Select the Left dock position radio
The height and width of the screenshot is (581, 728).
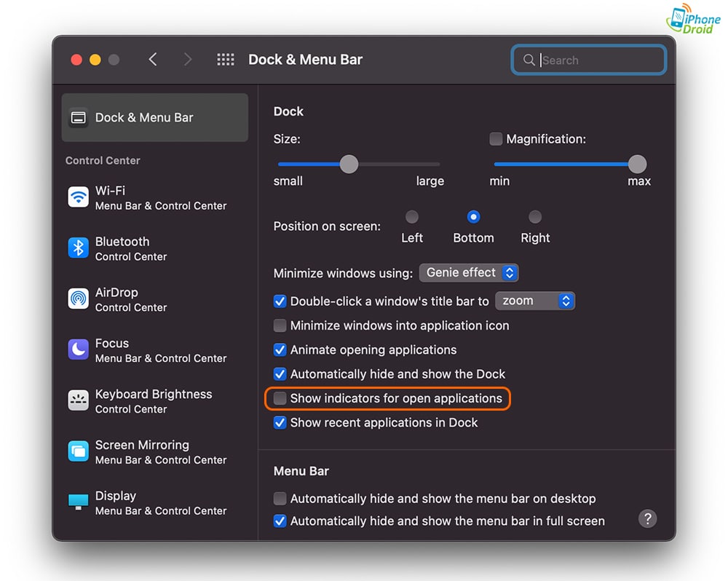[412, 217]
